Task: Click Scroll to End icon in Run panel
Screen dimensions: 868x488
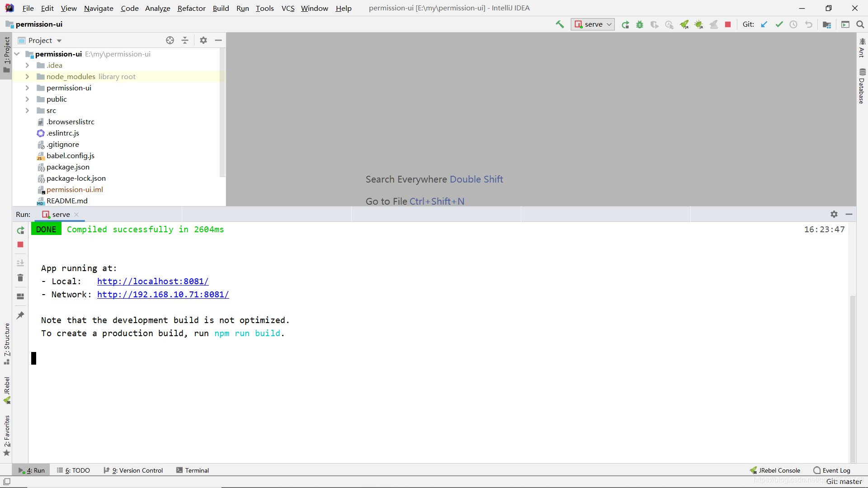Action: point(20,263)
